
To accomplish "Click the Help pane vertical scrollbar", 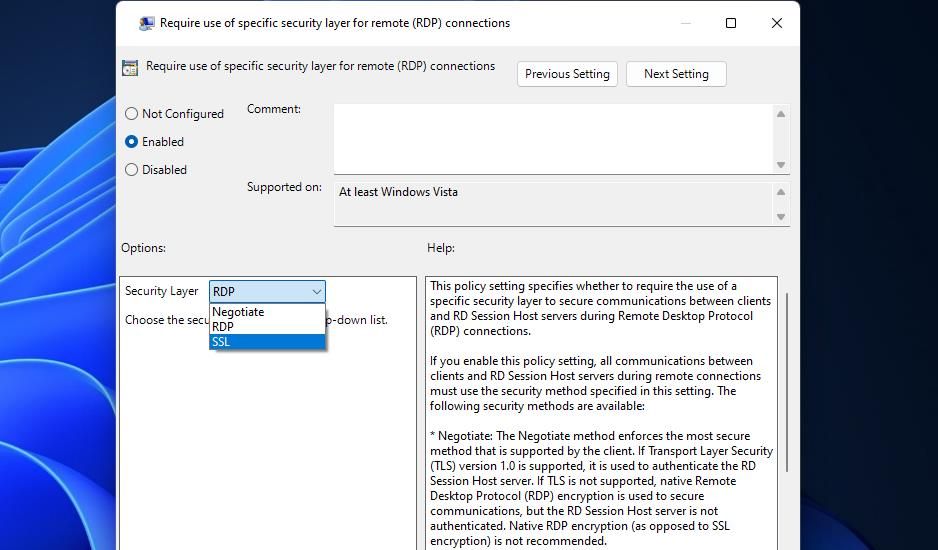I will point(787,382).
